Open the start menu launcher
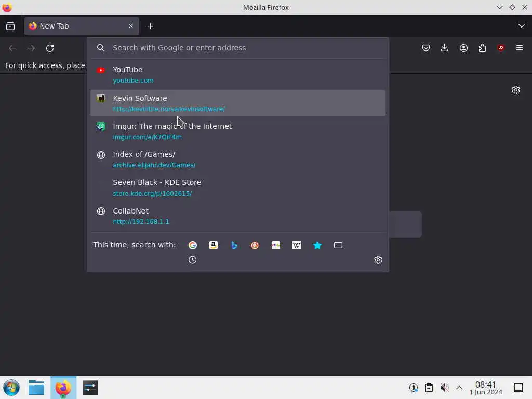532x399 pixels. 11,388
